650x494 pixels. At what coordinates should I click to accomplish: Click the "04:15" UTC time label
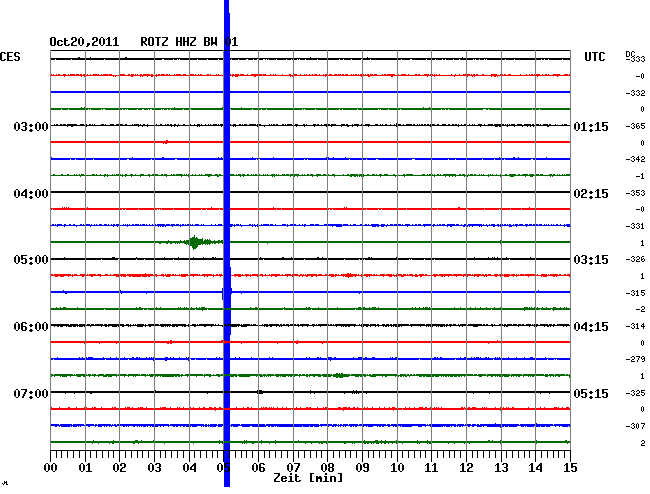pos(591,327)
